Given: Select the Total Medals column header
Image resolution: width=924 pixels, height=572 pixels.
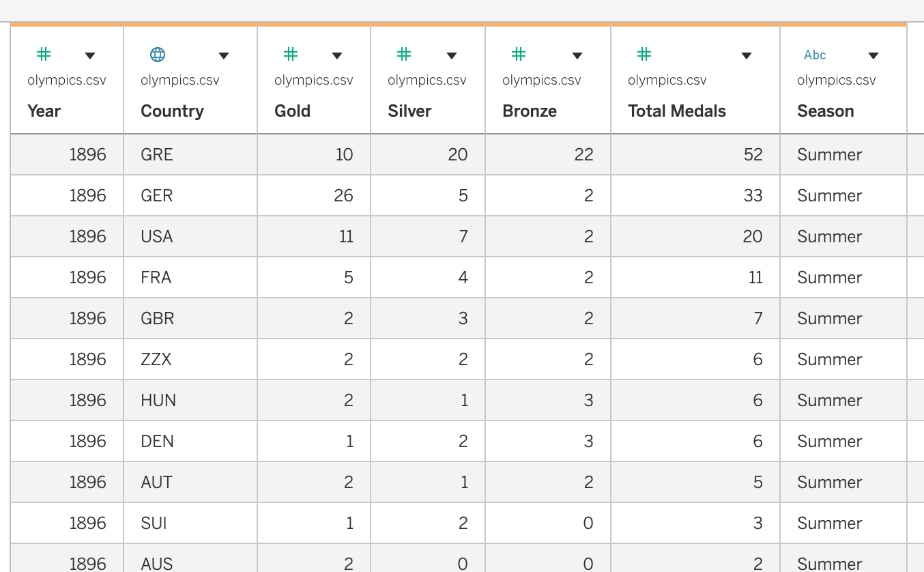Looking at the screenshot, I should (x=676, y=111).
